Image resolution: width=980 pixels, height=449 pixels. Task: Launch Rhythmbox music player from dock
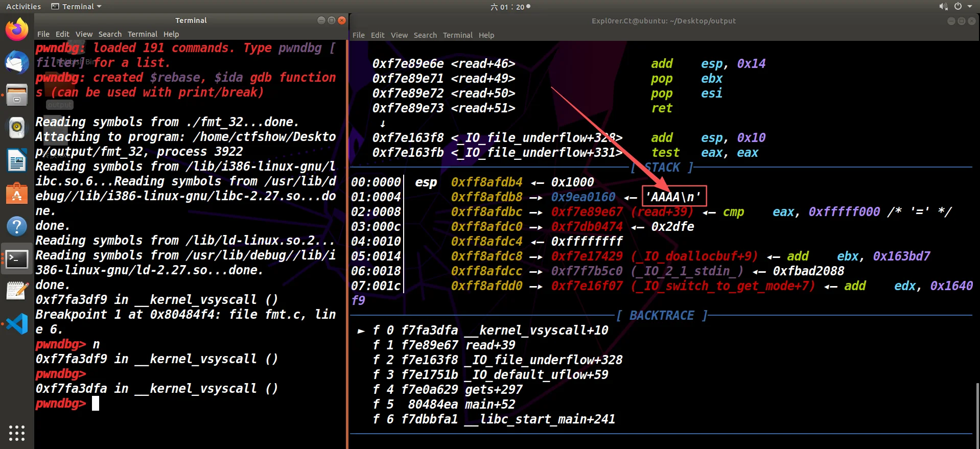[17, 128]
